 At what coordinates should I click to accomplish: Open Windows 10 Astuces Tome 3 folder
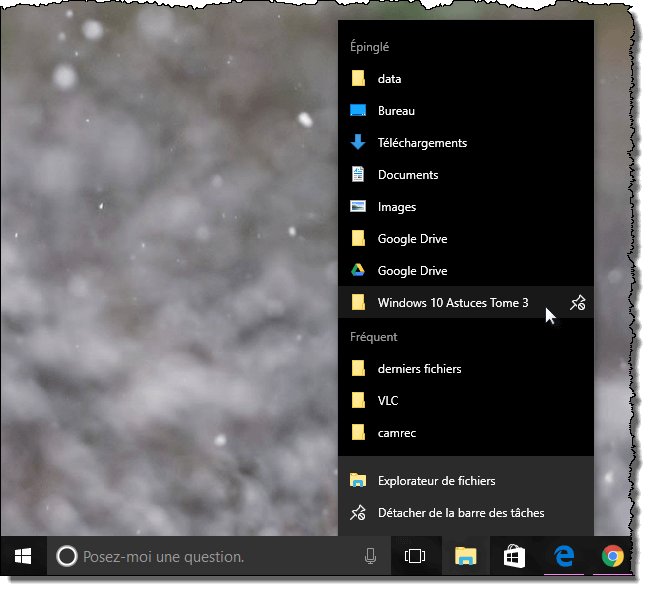452,303
